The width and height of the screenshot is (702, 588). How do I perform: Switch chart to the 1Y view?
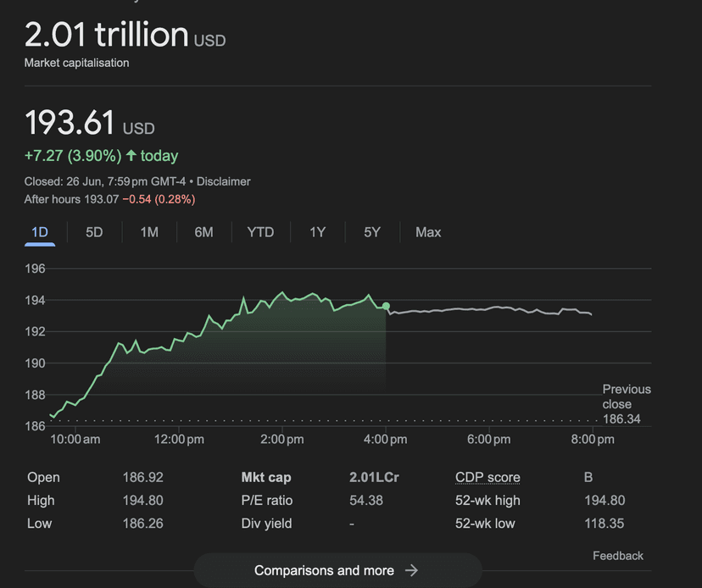click(x=317, y=232)
